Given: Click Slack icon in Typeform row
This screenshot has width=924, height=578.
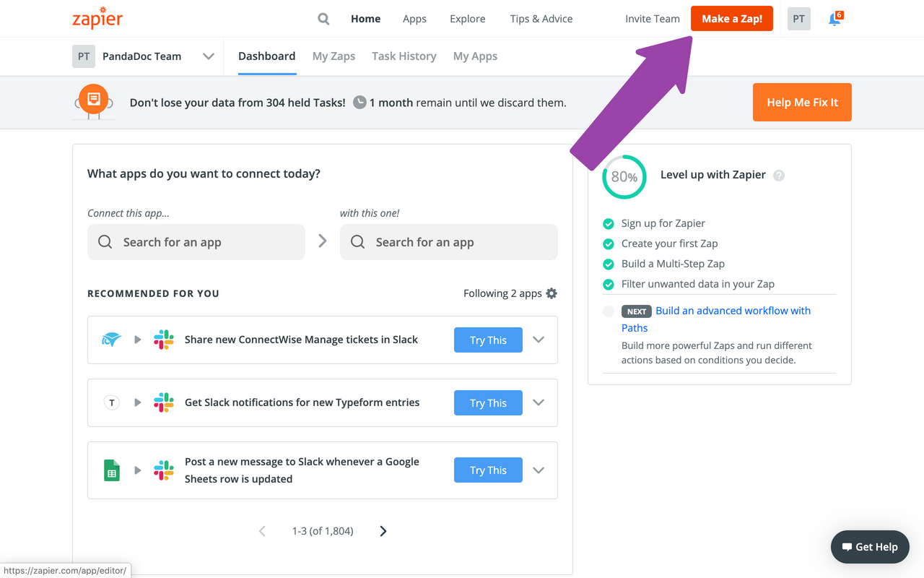Looking at the screenshot, I should (x=164, y=402).
